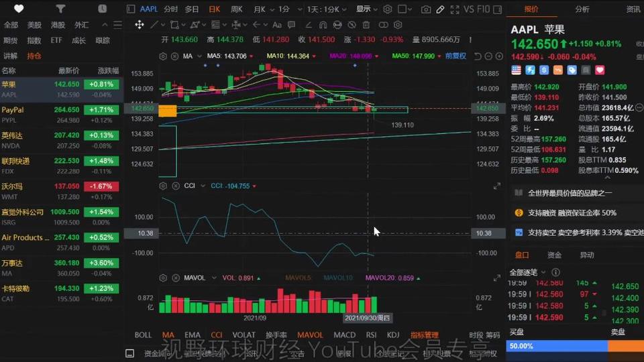644x362 pixels.
Task: Toggle right side panel icon after F10
Action: click(x=497, y=9)
